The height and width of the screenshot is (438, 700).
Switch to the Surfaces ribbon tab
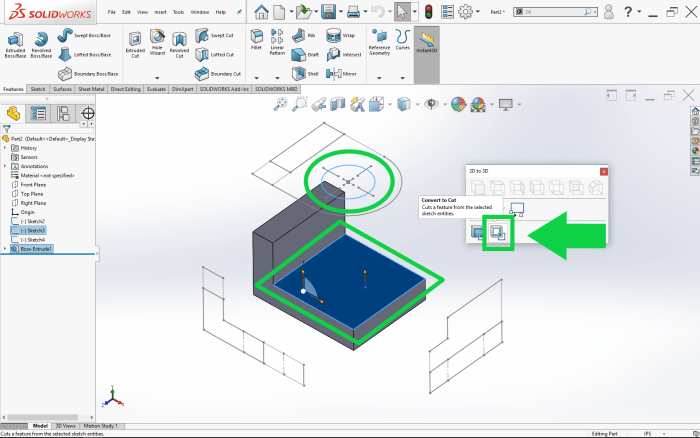pyautogui.click(x=62, y=89)
